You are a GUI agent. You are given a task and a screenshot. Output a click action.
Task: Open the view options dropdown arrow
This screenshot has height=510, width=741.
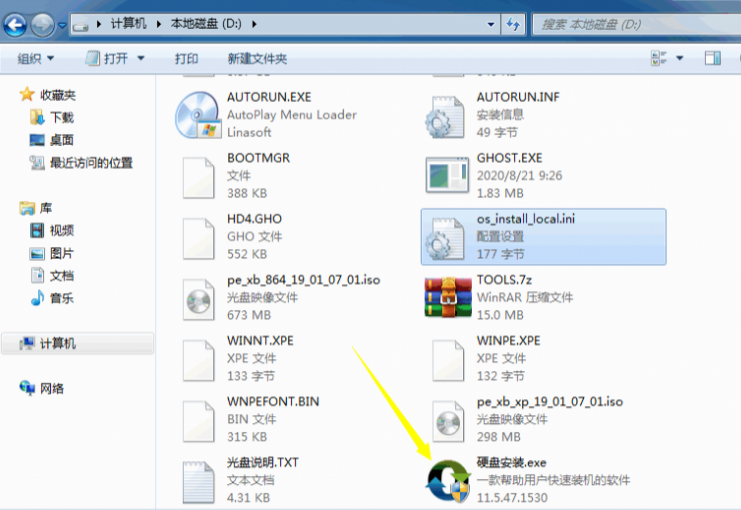point(680,59)
